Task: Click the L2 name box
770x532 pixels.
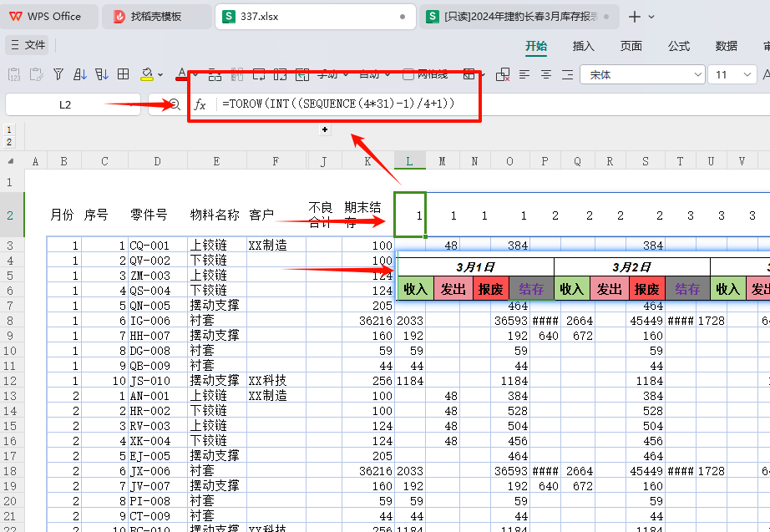Action: 73,104
